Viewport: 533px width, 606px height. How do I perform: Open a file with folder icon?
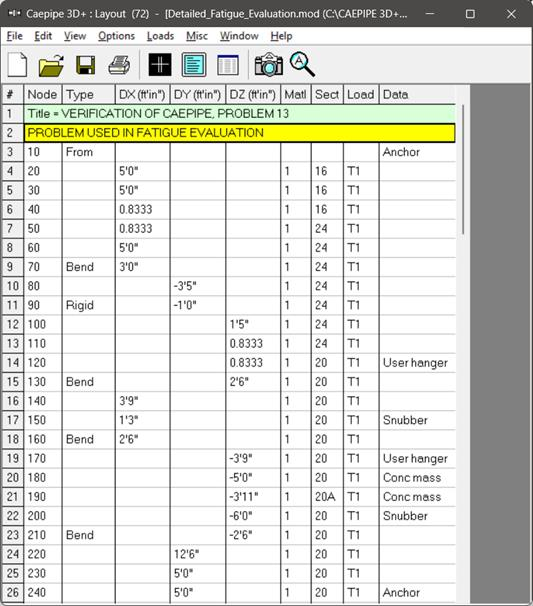pos(51,65)
